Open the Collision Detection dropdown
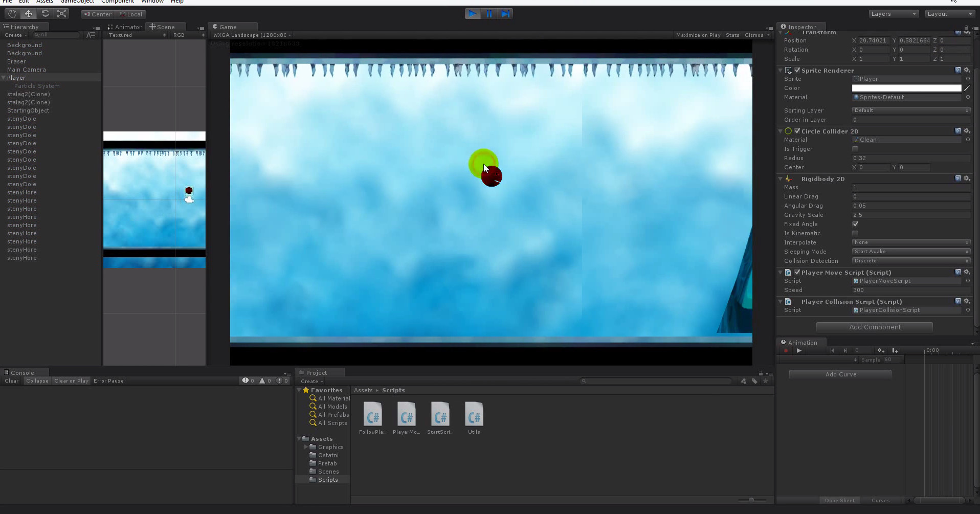This screenshot has width=980, height=514. coord(910,261)
